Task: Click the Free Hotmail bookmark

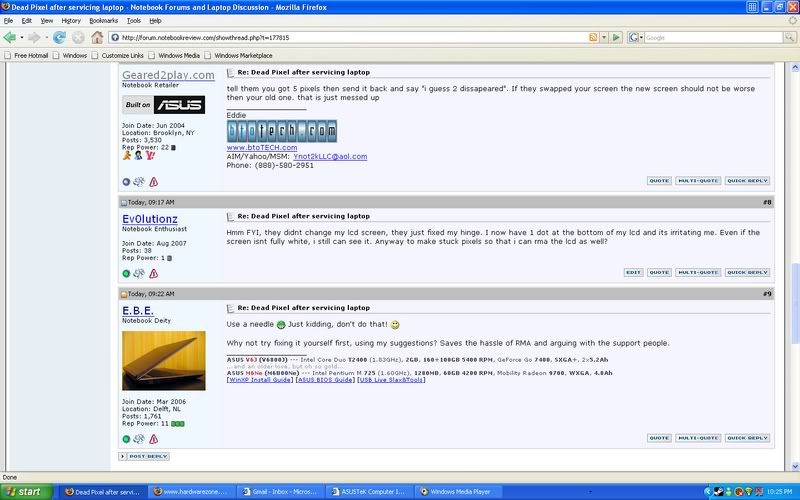Action: tap(27, 55)
